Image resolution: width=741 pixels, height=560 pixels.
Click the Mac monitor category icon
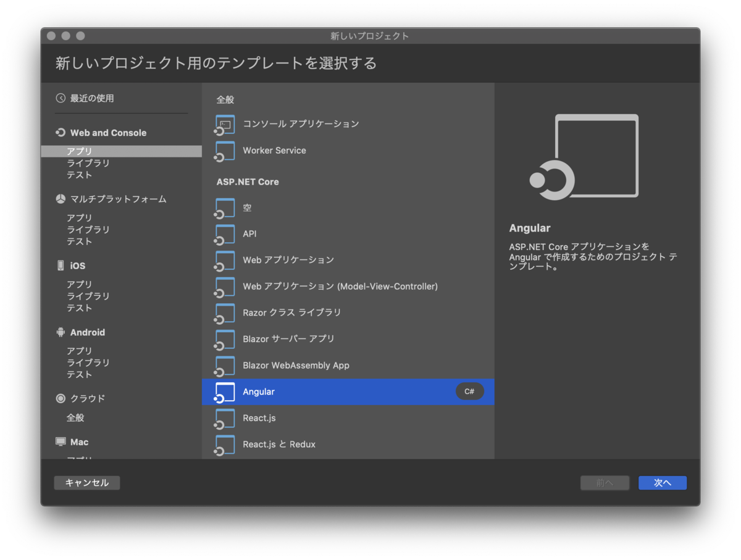[x=61, y=442]
